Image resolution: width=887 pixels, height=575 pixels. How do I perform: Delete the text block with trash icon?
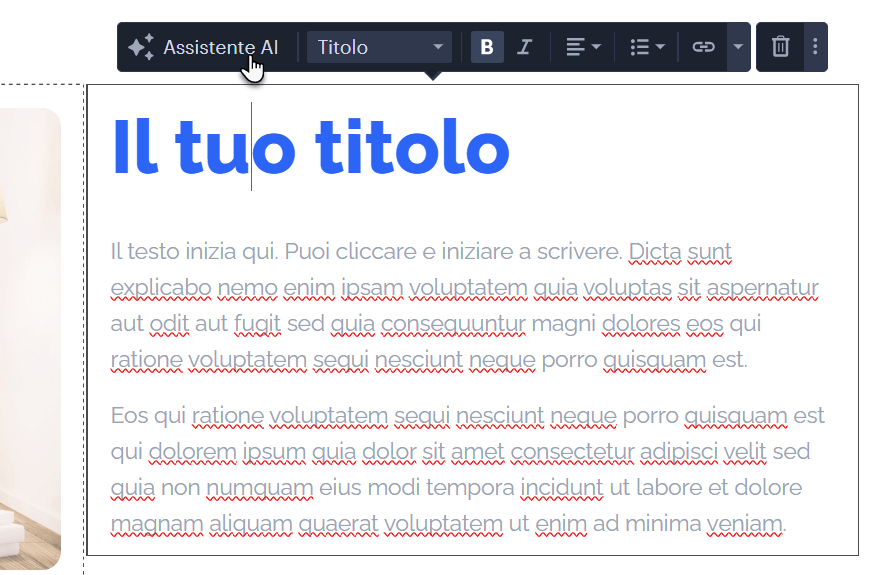(780, 47)
